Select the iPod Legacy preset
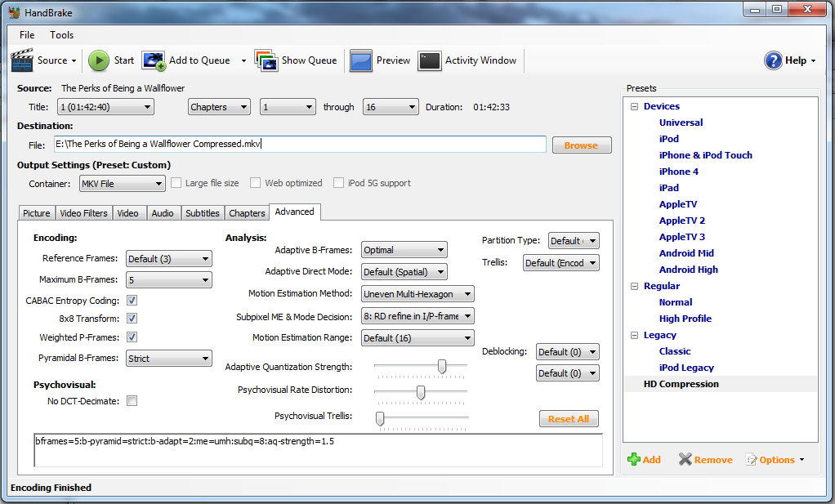 tap(686, 368)
